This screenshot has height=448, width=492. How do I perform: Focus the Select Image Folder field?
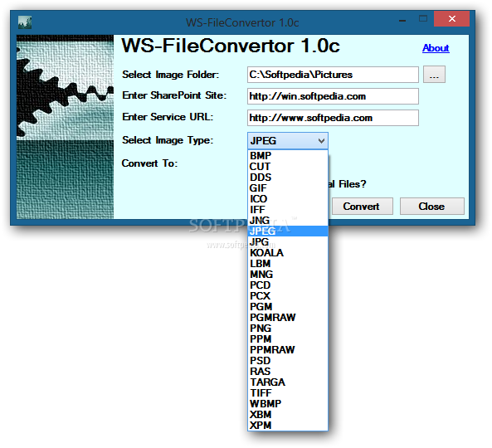click(333, 75)
